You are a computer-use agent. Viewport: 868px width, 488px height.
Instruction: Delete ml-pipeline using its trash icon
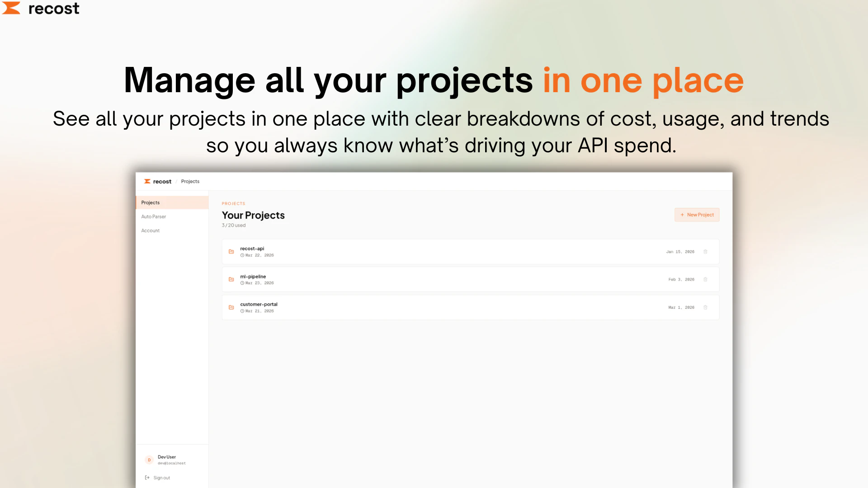point(705,279)
